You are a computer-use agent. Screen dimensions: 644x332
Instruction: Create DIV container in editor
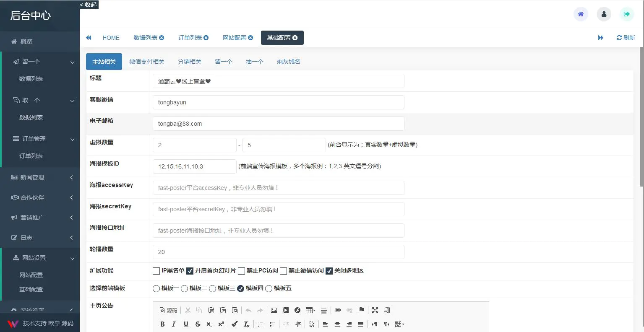pyautogui.click(x=312, y=324)
